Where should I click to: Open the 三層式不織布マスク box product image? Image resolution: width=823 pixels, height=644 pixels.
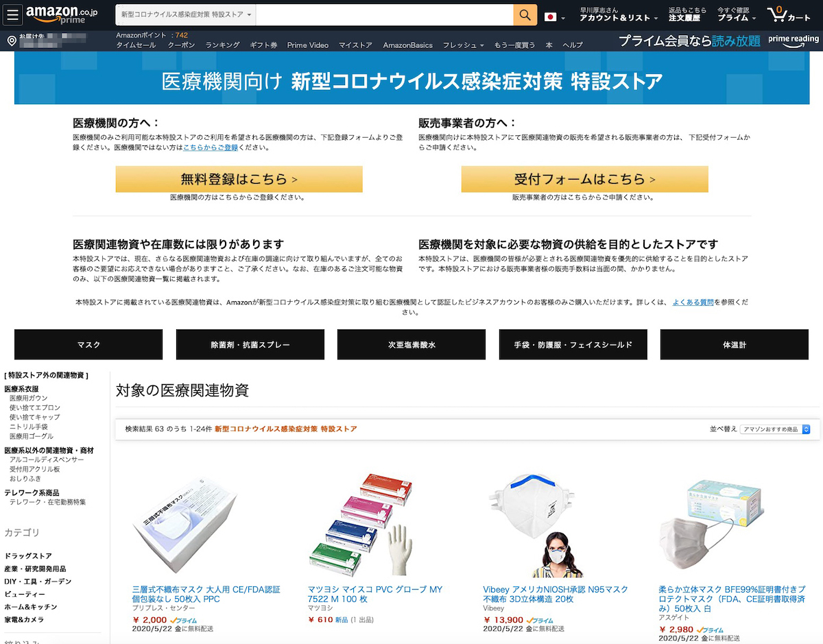pos(185,524)
